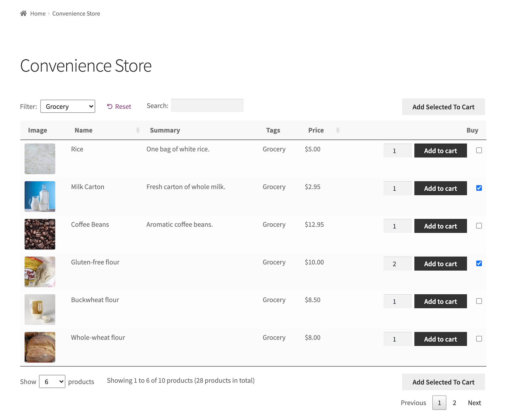Open the Rice product image

pyautogui.click(x=40, y=159)
